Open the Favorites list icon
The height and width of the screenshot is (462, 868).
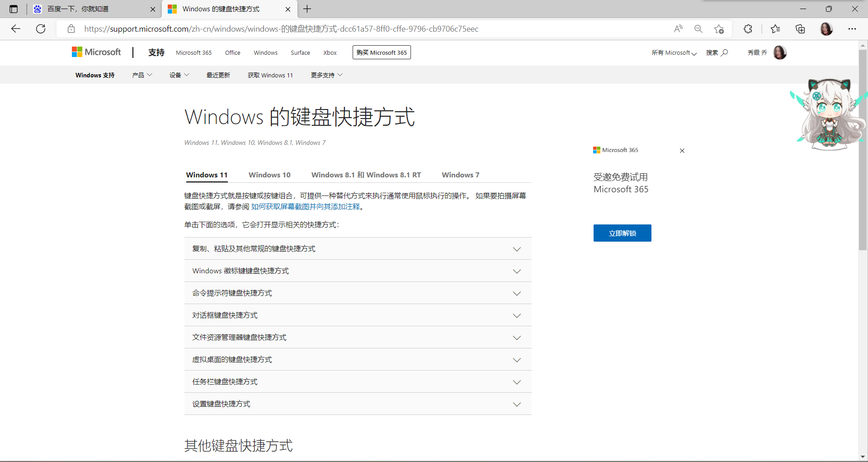(x=775, y=29)
